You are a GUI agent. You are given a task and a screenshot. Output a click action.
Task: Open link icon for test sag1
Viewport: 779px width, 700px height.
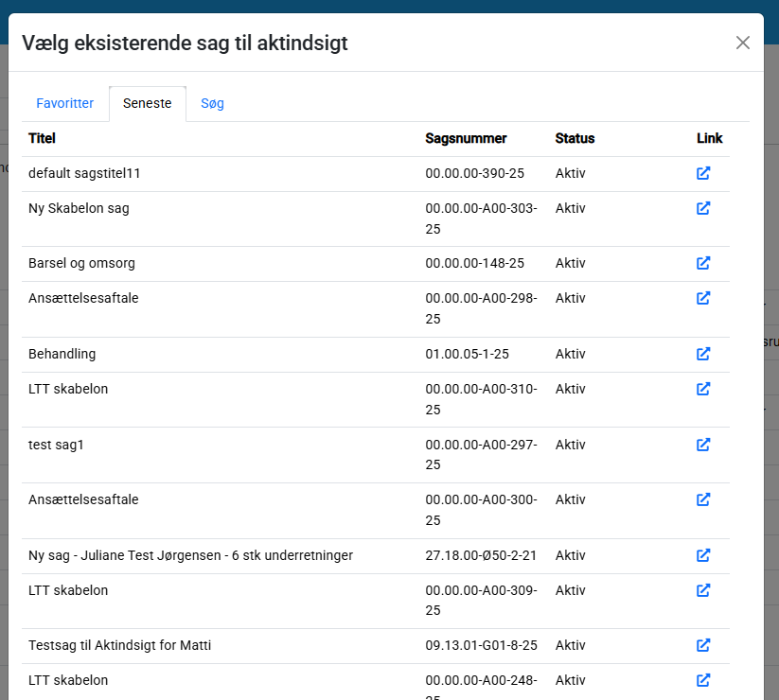703,445
